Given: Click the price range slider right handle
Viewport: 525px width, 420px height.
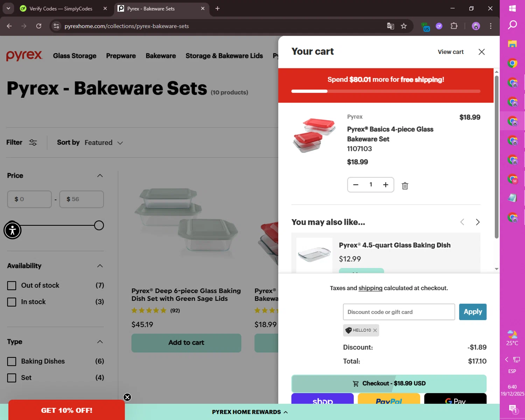Looking at the screenshot, I should tap(99, 225).
